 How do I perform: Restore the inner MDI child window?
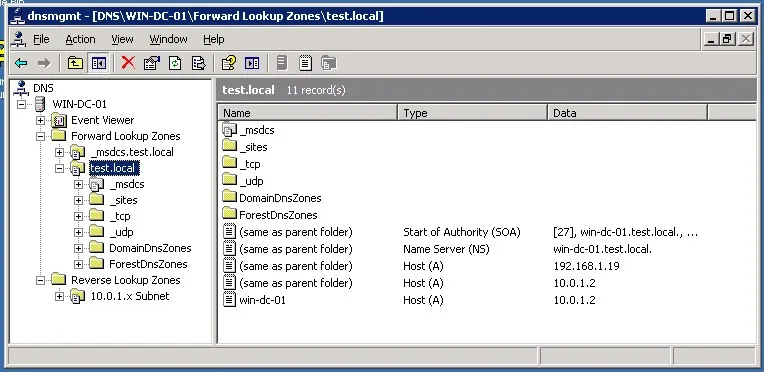pyautogui.click(x=727, y=39)
